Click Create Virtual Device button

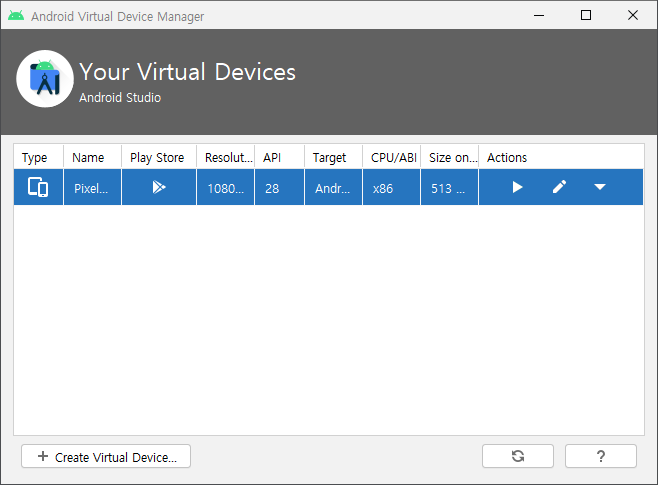point(106,456)
